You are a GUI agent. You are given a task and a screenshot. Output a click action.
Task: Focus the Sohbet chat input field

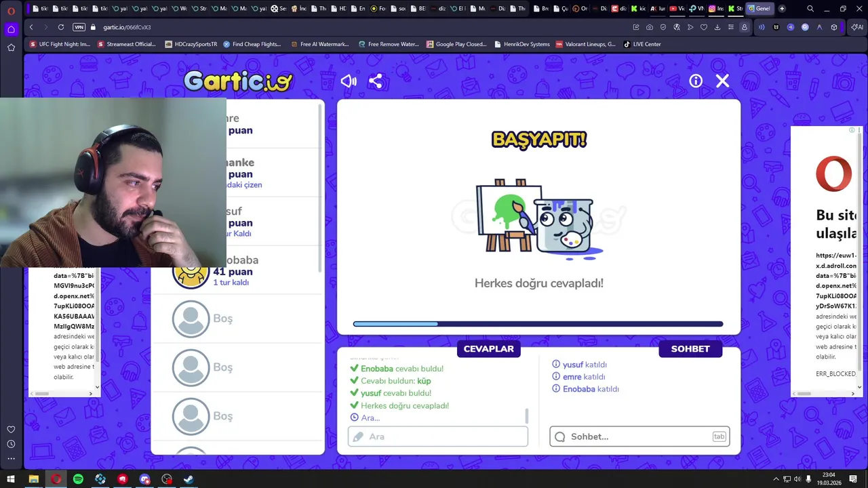[639, 436]
